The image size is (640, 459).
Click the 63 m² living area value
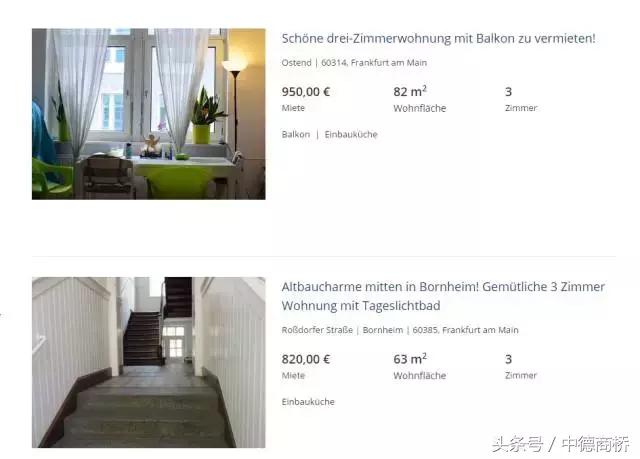coord(410,359)
